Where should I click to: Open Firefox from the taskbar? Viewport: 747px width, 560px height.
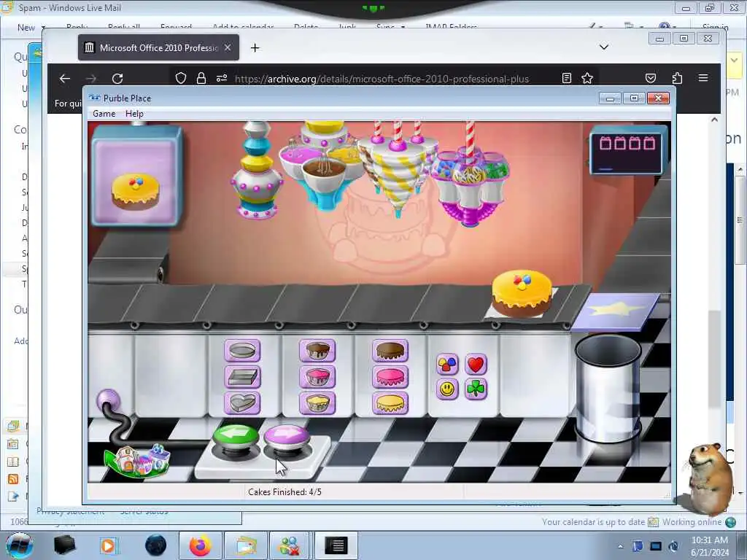[200, 545]
